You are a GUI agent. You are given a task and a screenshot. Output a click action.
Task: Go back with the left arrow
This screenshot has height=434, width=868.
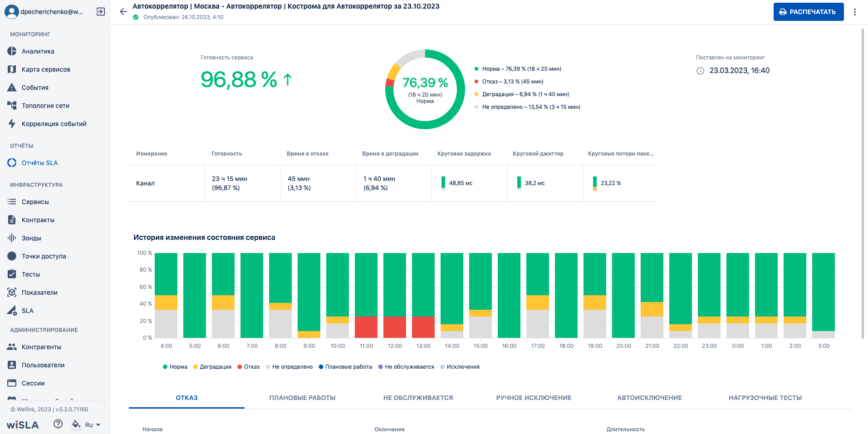[123, 12]
